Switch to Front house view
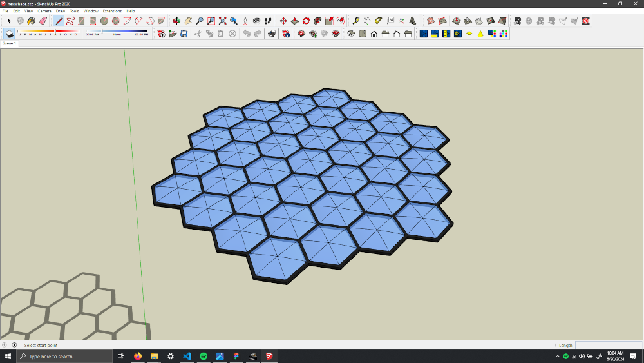The height and width of the screenshot is (363, 644). 374,34
